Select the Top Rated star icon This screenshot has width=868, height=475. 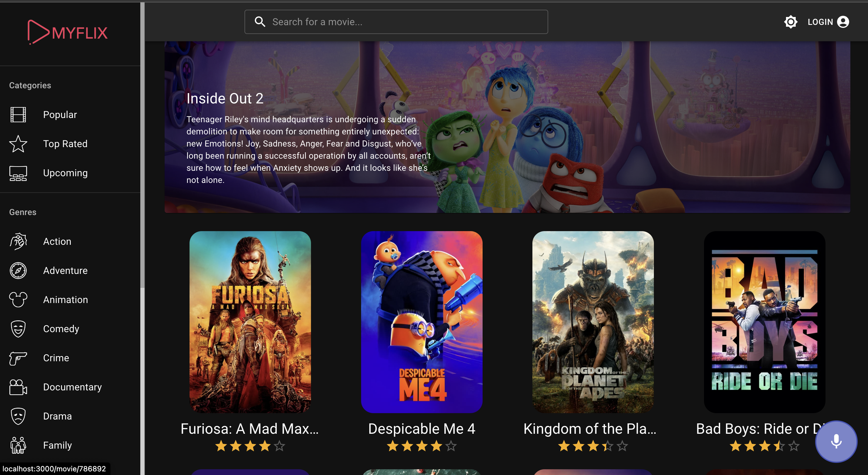pyautogui.click(x=18, y=144)
